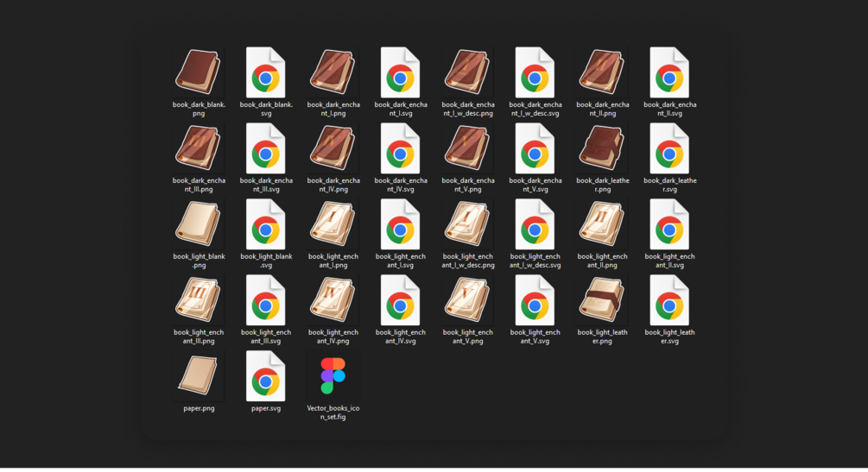Click book_light_blank.svg file icon

[266, 223]
